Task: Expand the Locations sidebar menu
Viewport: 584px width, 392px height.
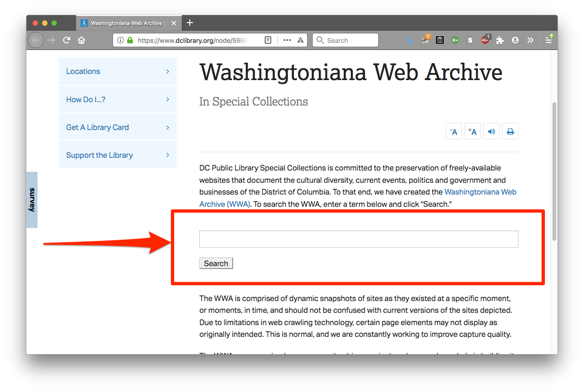Action: coord(118,72)
